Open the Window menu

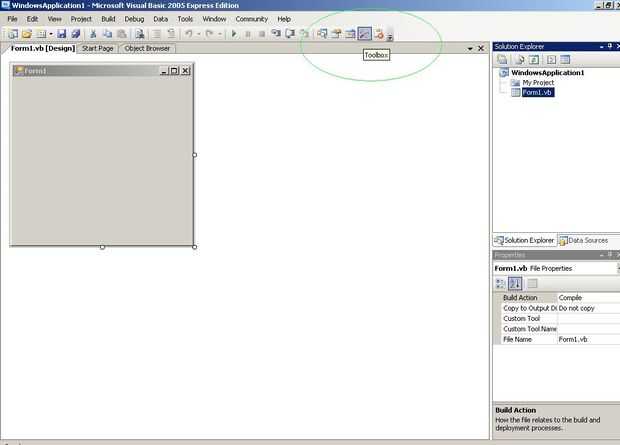[214, 19]
